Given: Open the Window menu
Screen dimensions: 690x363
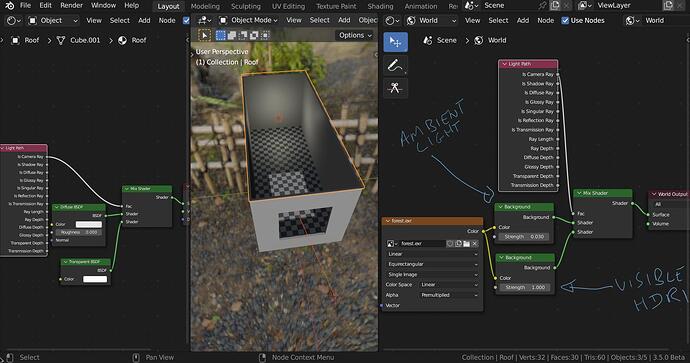Looking at the screenshot, I should coord(103,6).
